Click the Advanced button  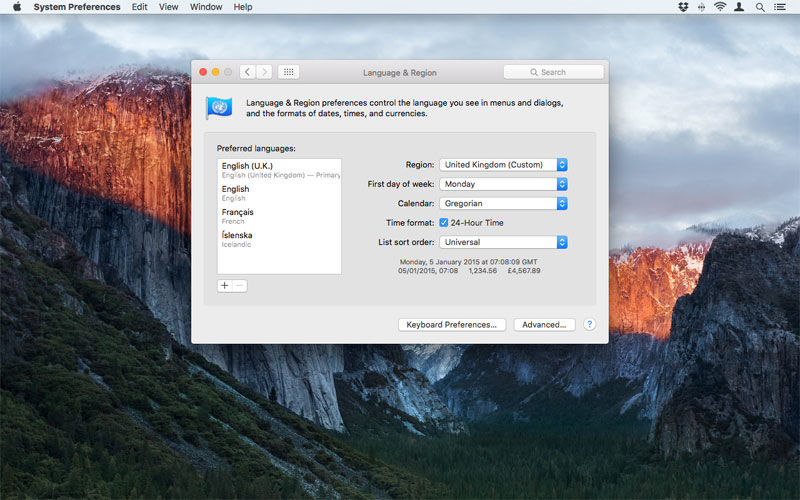click(544, 324)
